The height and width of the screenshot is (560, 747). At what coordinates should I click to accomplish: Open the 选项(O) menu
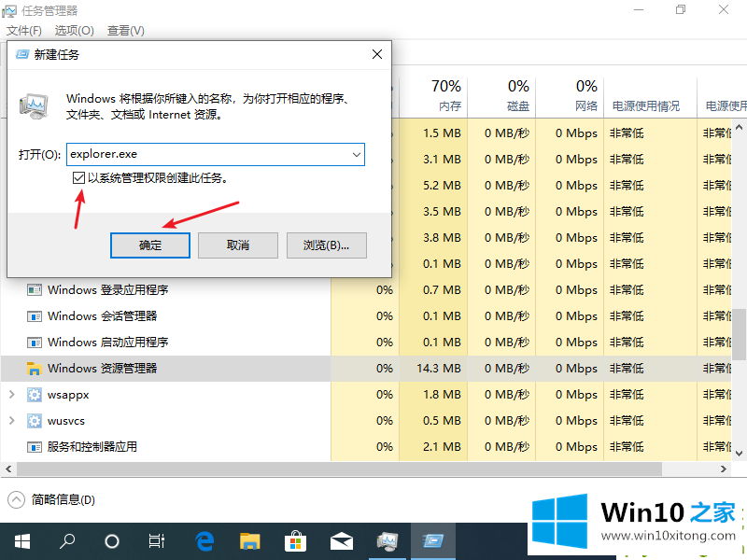point(75,31)
